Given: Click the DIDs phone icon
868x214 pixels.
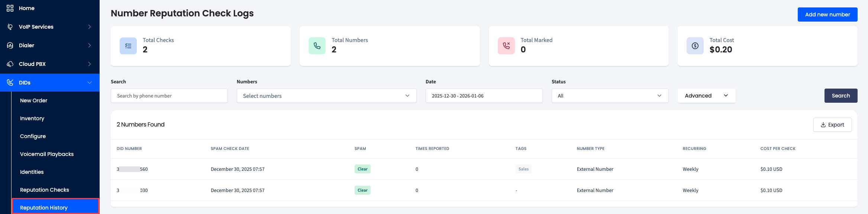Looking at the screenshot, I should (10, 83).
